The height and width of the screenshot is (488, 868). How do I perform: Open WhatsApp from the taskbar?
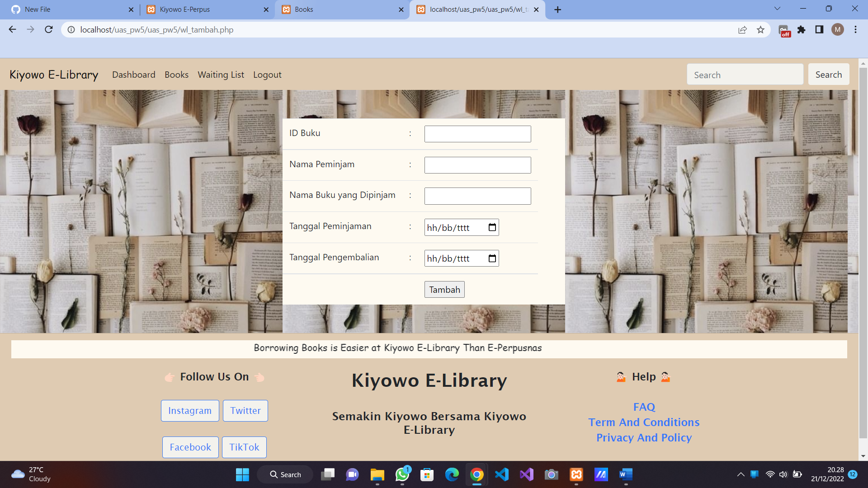point(402,474)
